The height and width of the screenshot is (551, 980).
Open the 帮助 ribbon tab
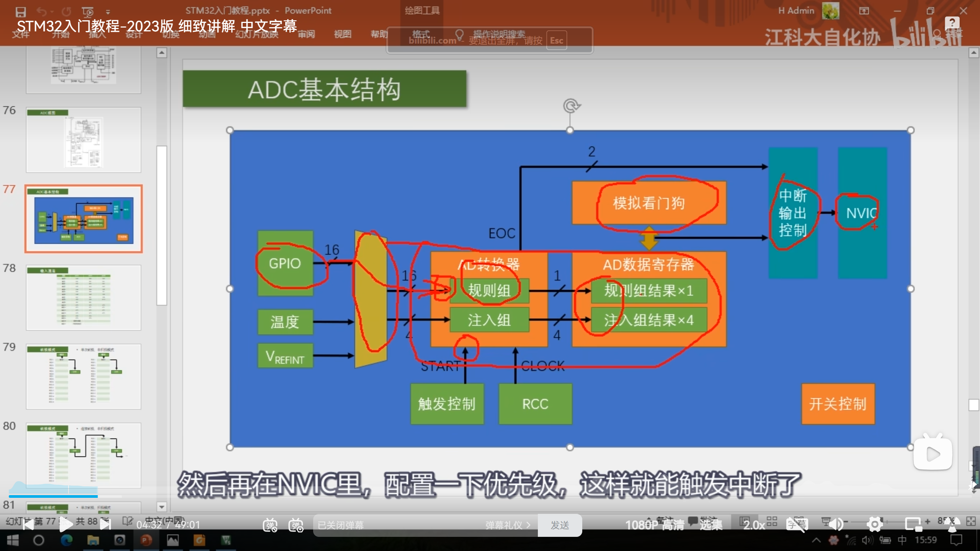(x=379, y=34)
